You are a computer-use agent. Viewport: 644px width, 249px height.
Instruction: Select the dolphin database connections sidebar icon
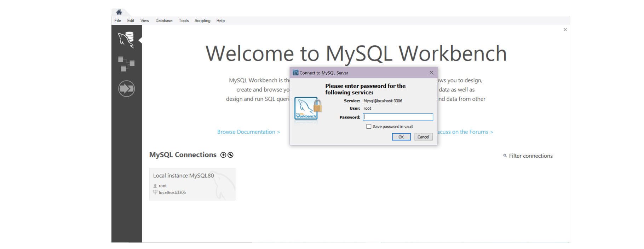click(x=126, y=40)
